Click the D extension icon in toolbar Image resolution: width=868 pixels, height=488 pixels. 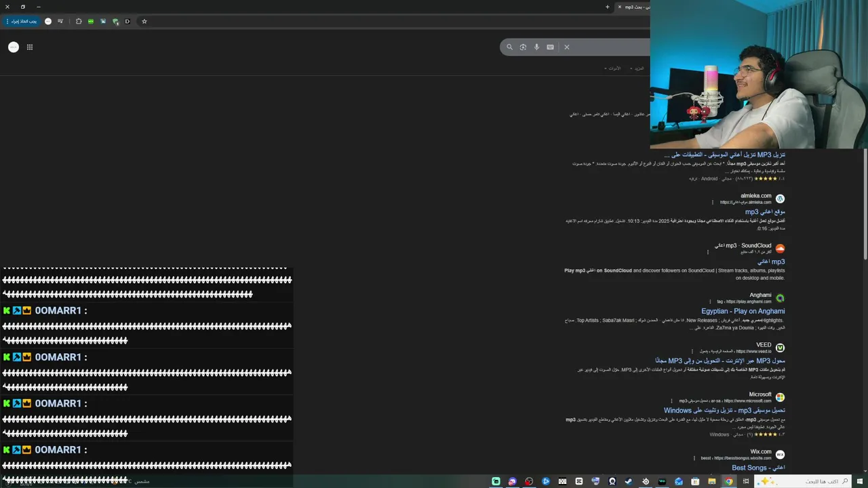tap(127, 21)
